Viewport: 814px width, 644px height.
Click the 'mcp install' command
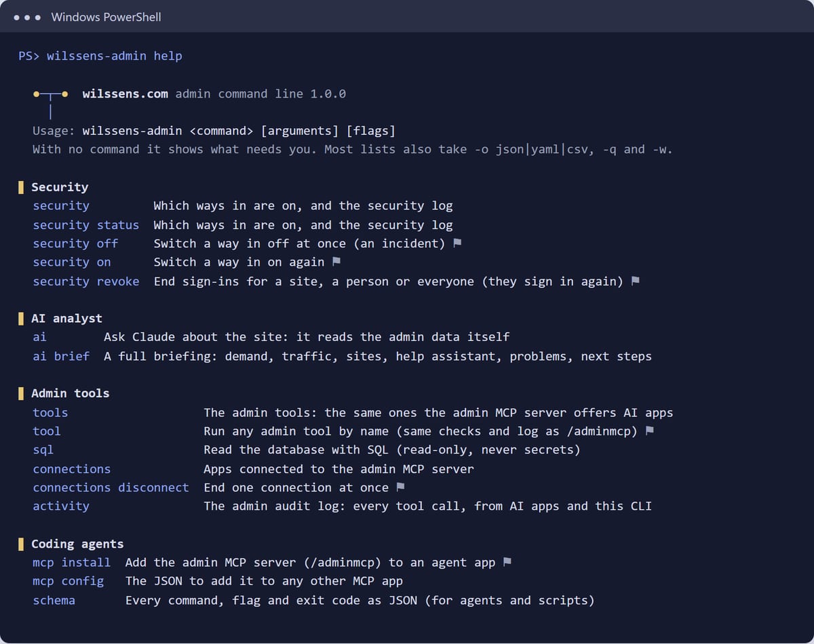pos(72,562)
